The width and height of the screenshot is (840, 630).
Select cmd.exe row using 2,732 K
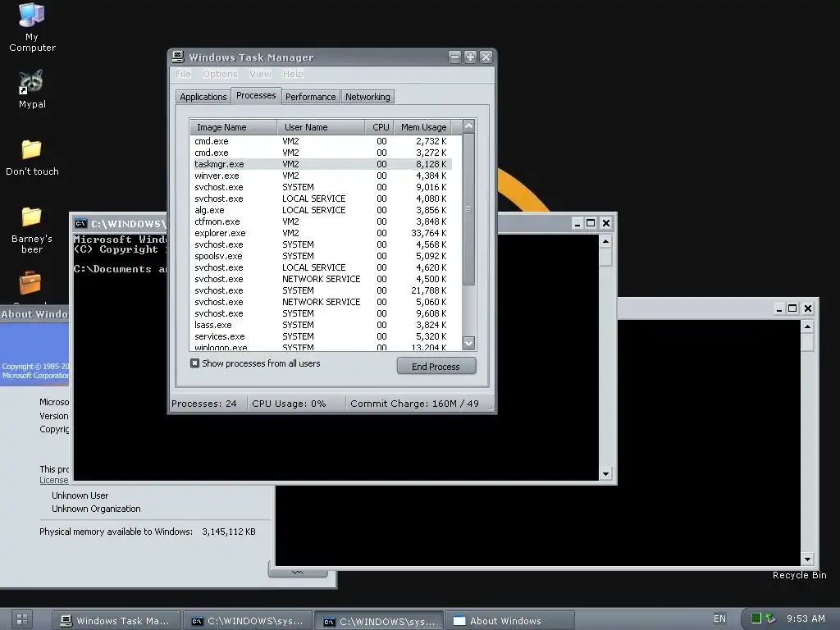(322, 141)
